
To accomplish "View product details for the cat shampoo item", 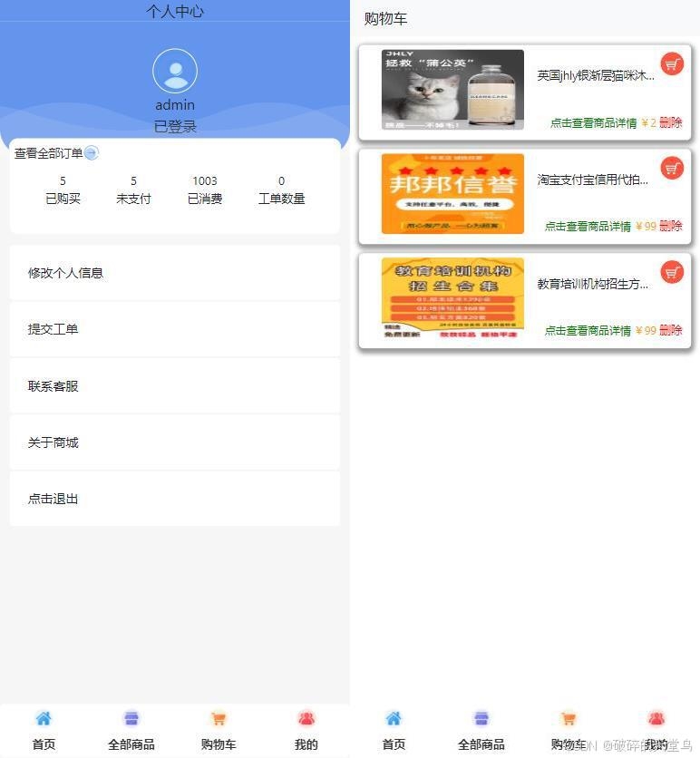I will 593,123.
